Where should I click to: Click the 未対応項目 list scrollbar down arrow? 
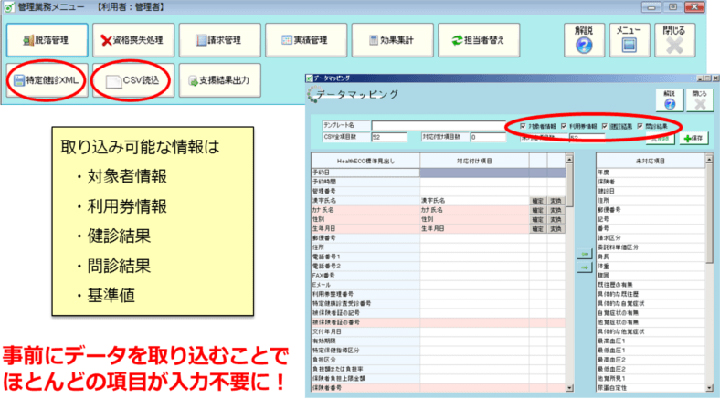[x=709, y=388]
